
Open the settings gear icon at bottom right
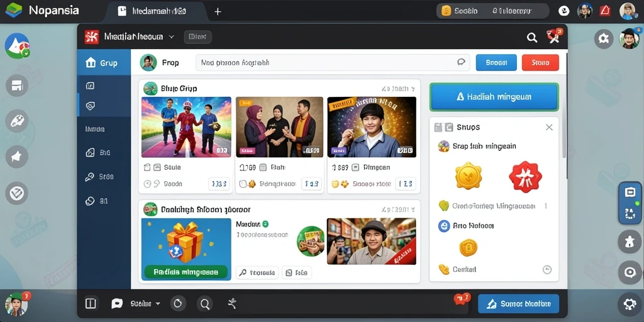[630, 304]
